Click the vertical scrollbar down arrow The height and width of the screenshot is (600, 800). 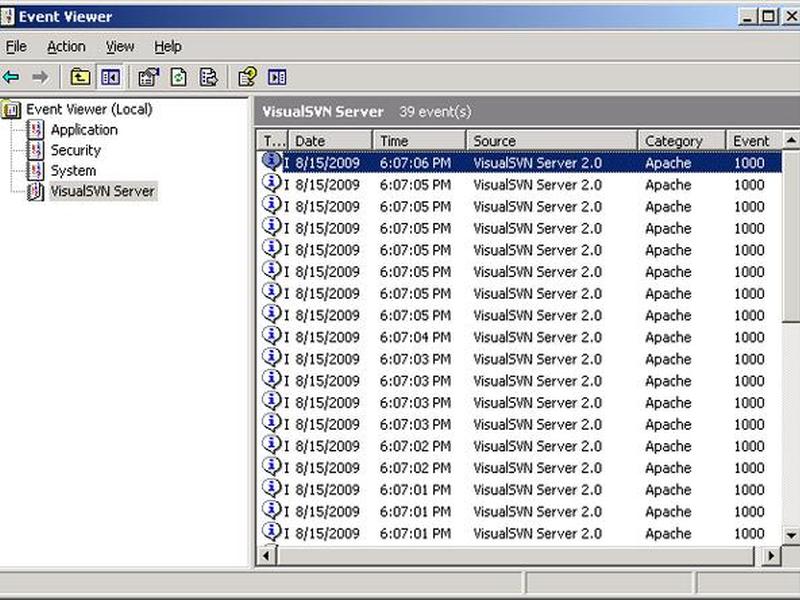(791, 535)
